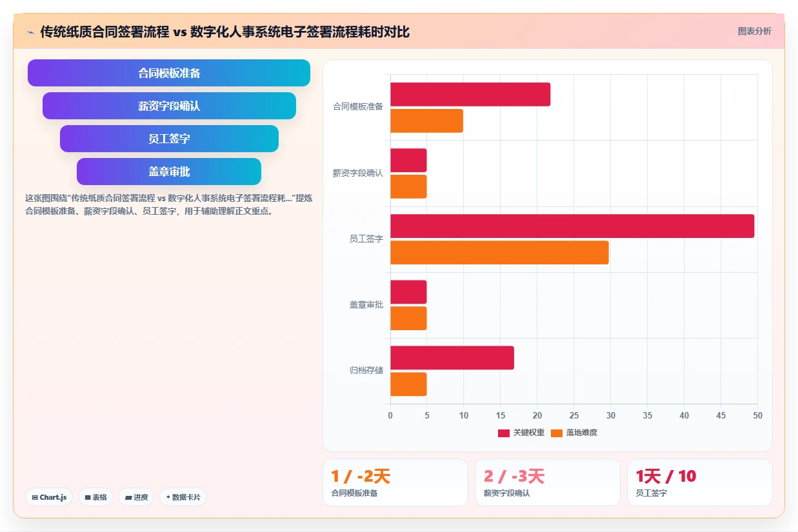This screenshot has width=798, height=532.
Task: Select the 薪资字段确认 funnel stage
Action: (169, 106)
